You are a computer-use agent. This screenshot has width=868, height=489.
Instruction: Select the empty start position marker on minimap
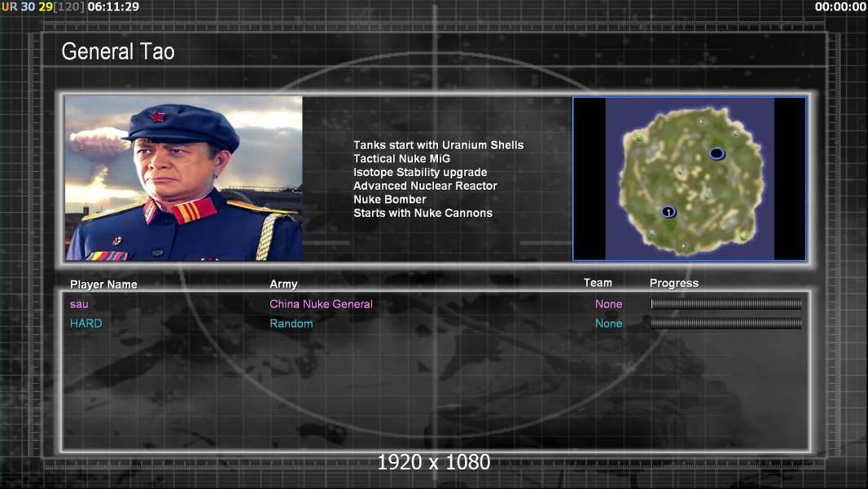(x=717, y=153)
